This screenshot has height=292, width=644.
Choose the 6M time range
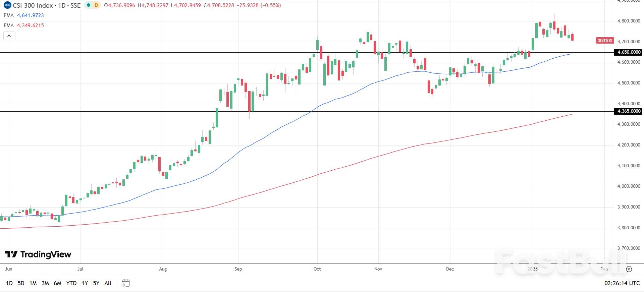coord(58,283)
